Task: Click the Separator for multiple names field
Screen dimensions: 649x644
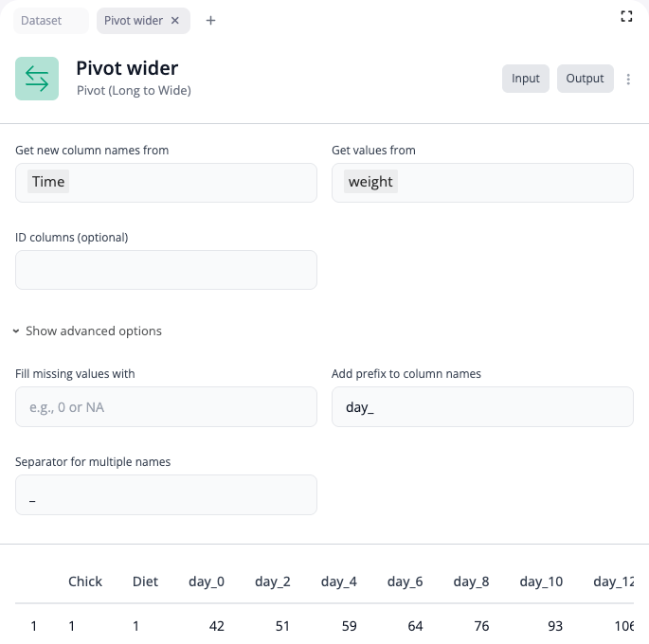Action: (166, 495)
